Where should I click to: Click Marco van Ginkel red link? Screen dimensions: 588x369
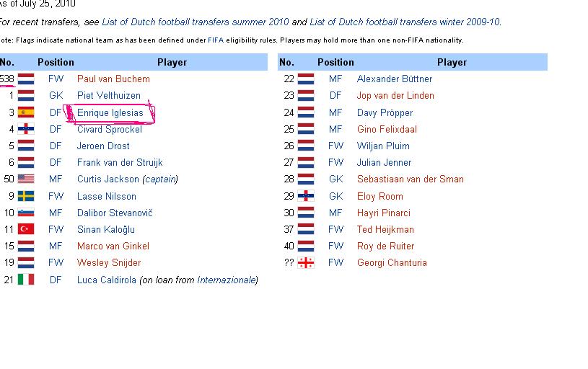click(113, 246)
